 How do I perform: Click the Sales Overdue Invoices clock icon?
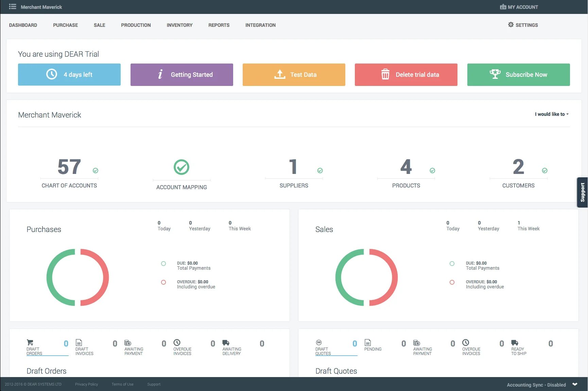(x=466, y=342)
